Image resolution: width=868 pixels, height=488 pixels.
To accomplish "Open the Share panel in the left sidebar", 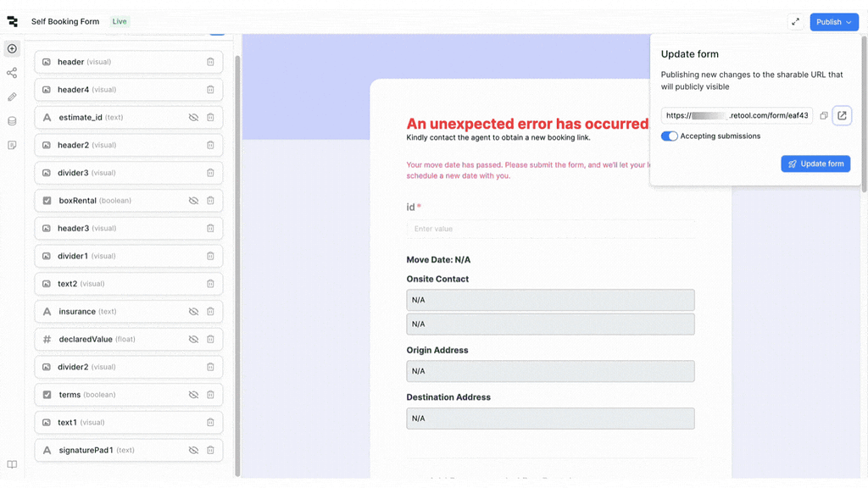I will [x=12, y=73].
